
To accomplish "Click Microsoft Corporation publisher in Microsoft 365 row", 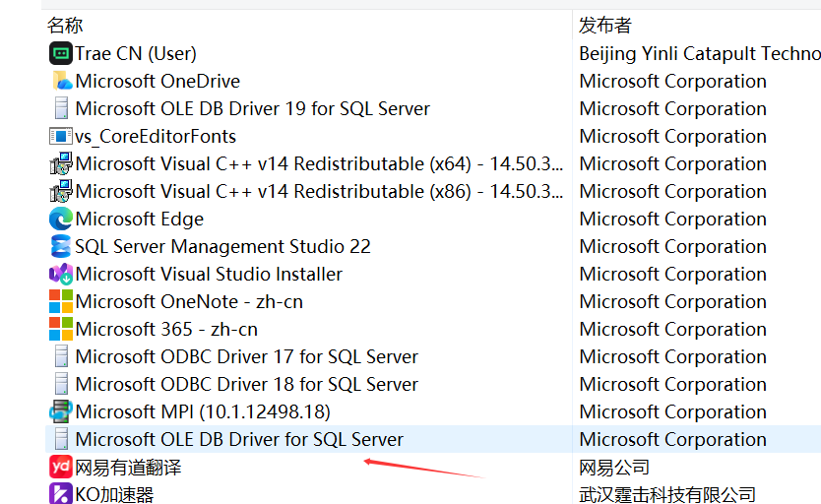I will [672, 330].
